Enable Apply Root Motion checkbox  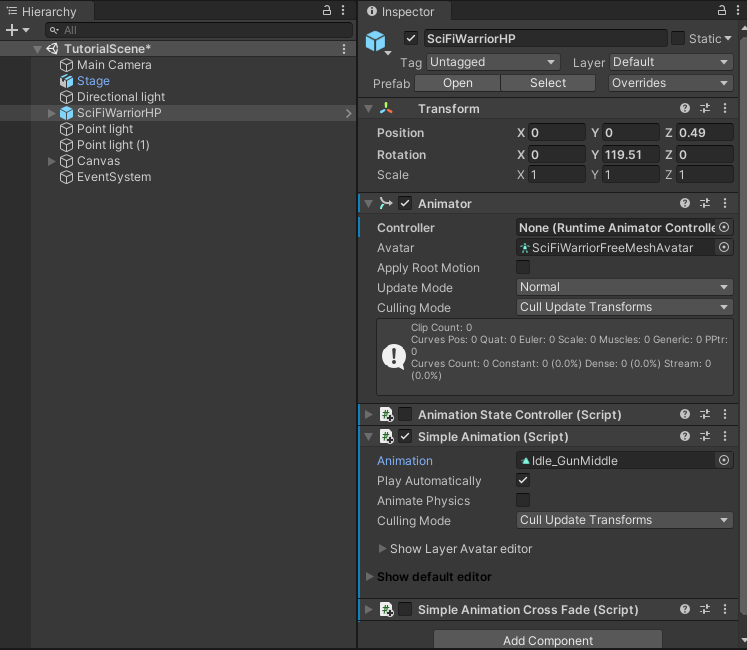click(x=523, y=268)
